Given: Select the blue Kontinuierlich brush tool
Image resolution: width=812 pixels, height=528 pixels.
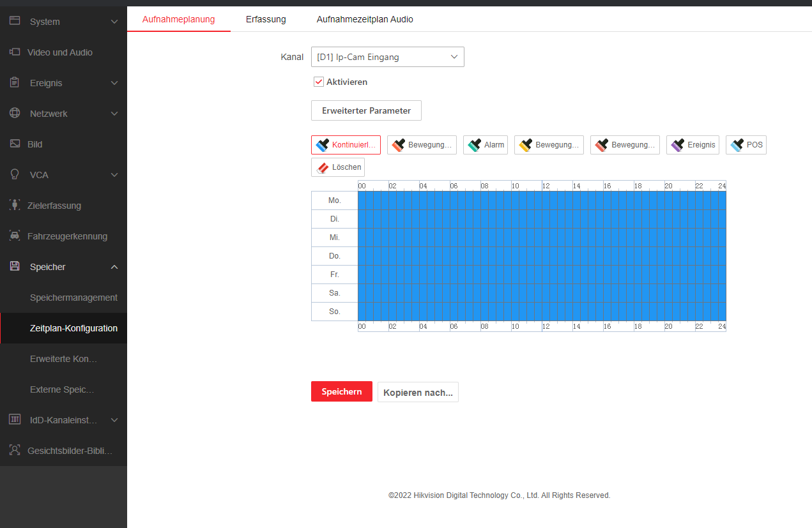Looking at the screenshot, I should [x=346, y=145].
